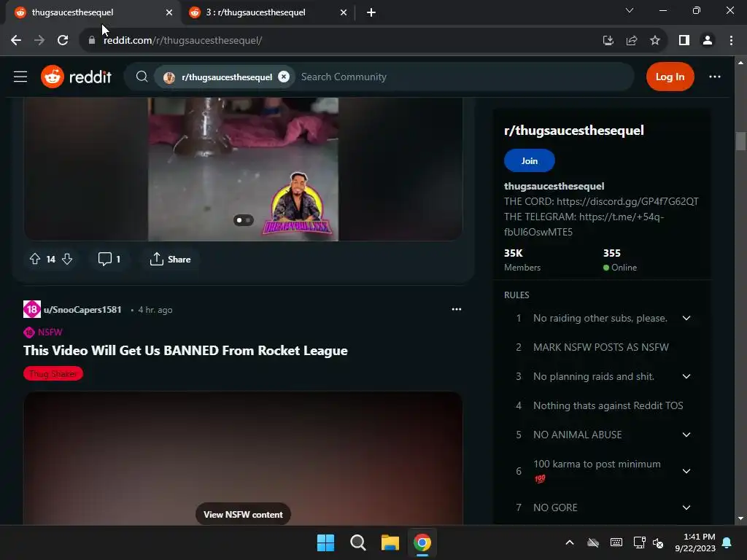Open the Reddit header three-dot options menu
Screen dimensions: 747x560
715,77
